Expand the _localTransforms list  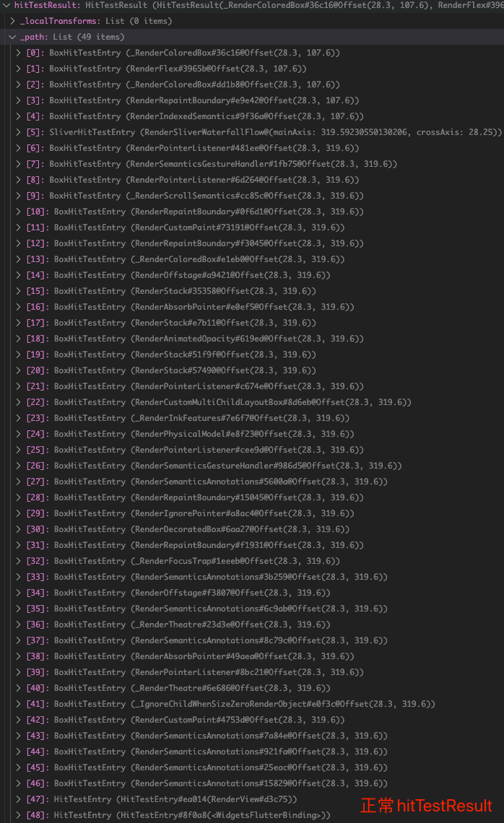tap(12, 21)
